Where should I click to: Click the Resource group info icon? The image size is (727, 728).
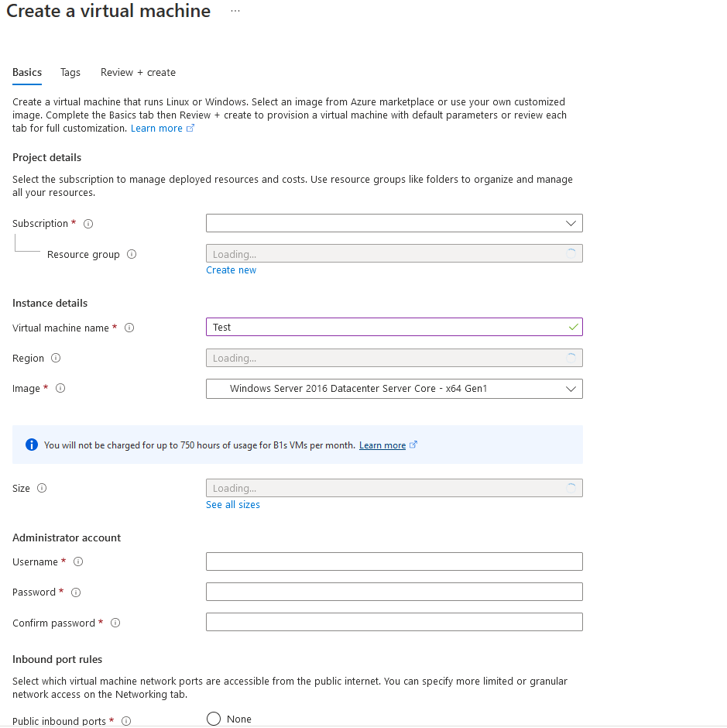130,253
